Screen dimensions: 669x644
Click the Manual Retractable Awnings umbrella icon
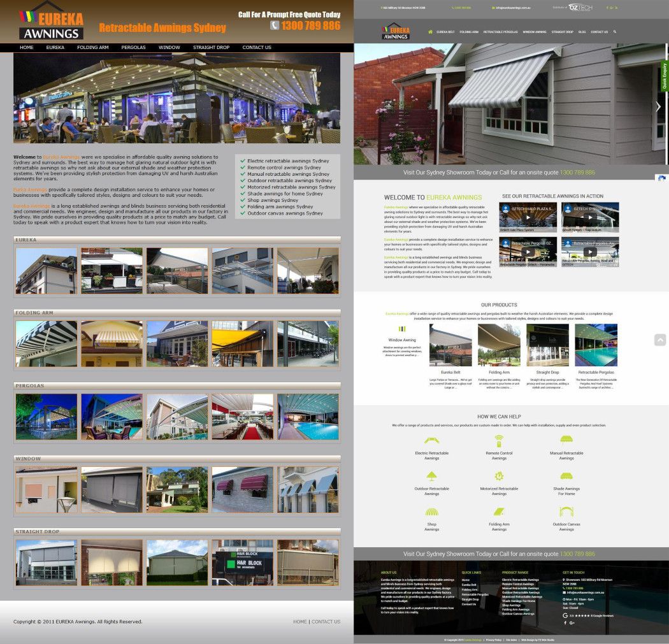(566, 440)
